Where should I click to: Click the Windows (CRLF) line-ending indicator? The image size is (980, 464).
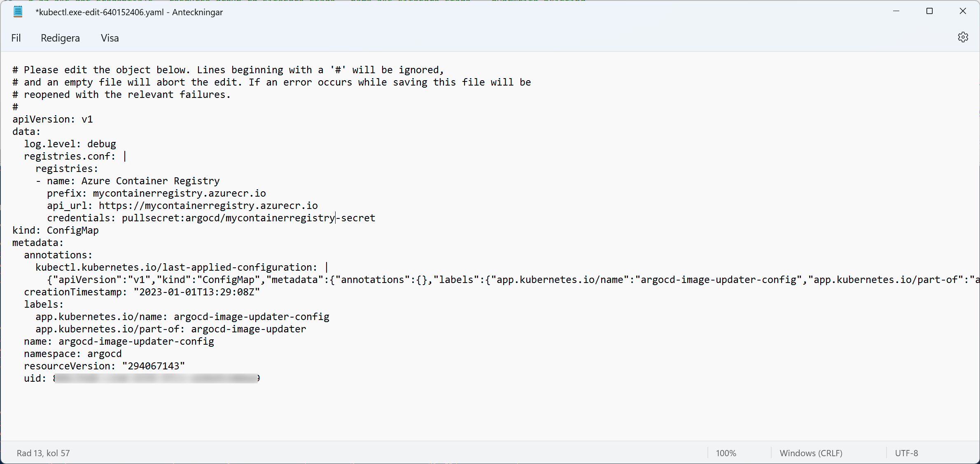pos(810,453)
